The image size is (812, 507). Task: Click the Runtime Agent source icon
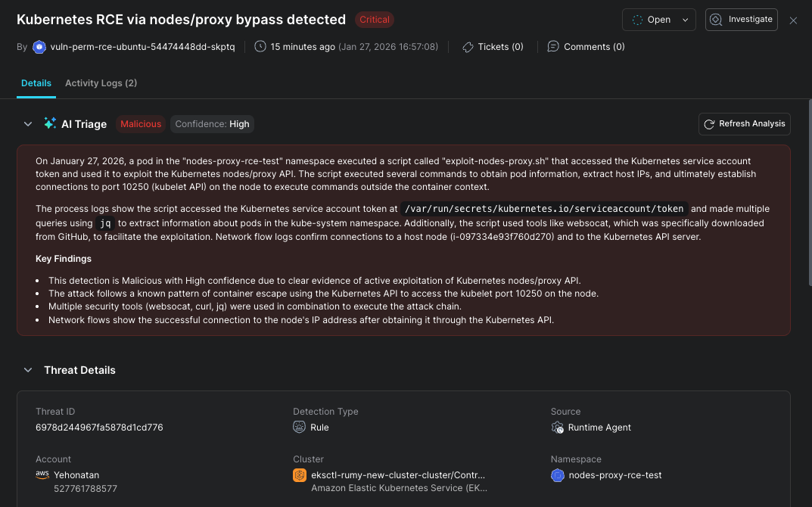557,428
